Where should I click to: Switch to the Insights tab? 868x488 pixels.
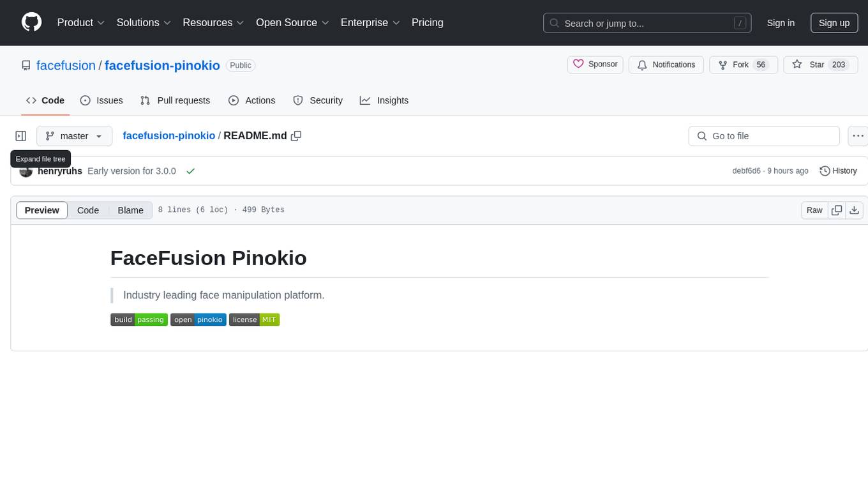[384, 100]
